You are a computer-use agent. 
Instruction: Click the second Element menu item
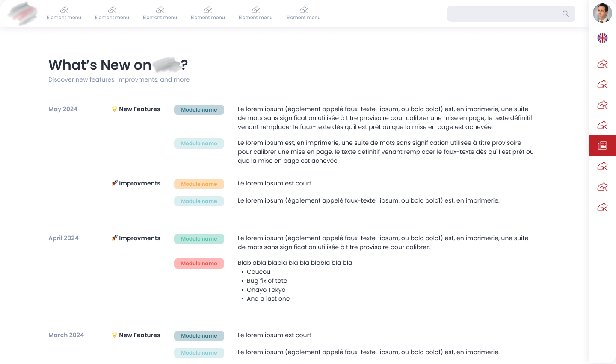[112, 13]
